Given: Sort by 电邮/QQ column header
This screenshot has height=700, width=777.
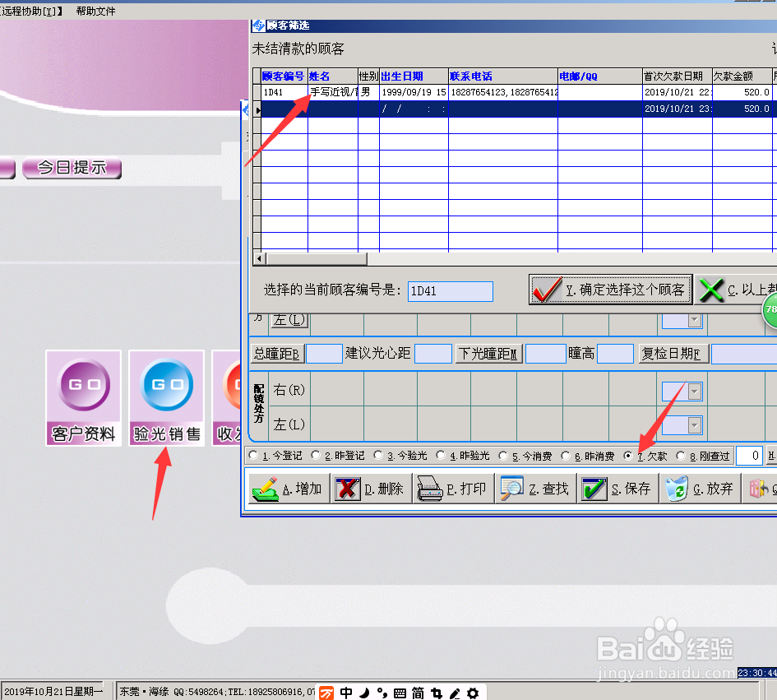Looking at the screenshot, I should pyautogui.click(x=599, y=76).
